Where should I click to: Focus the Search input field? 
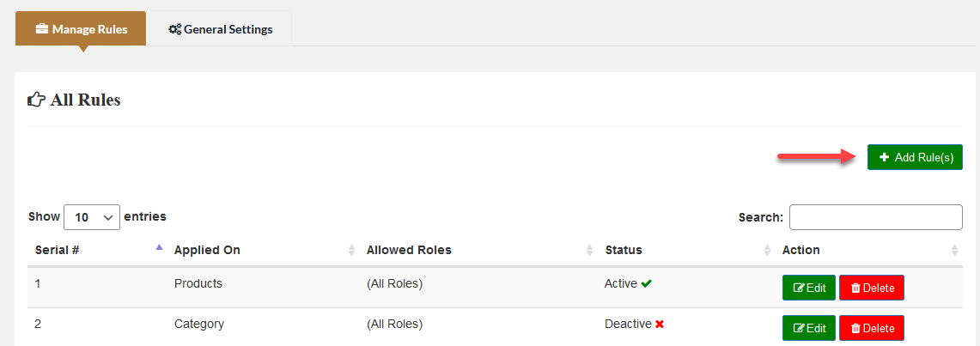pyautogui.click(x=875, y=217)
